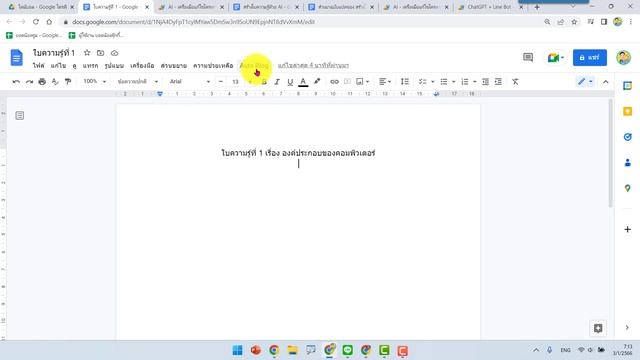Click the Undo arrow icon

(x=16, y=82)
